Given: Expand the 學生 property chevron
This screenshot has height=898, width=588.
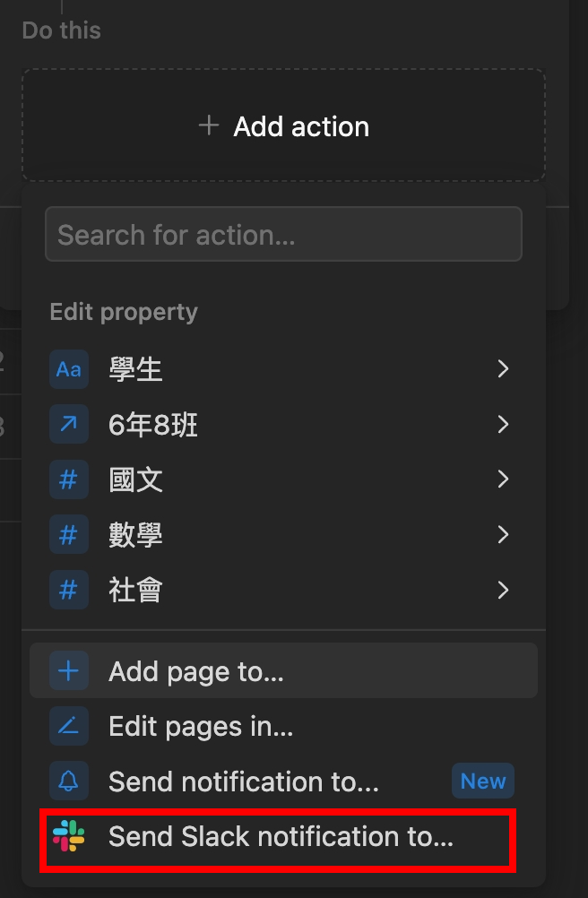Looking at the screenshot, I should point(503,369).
